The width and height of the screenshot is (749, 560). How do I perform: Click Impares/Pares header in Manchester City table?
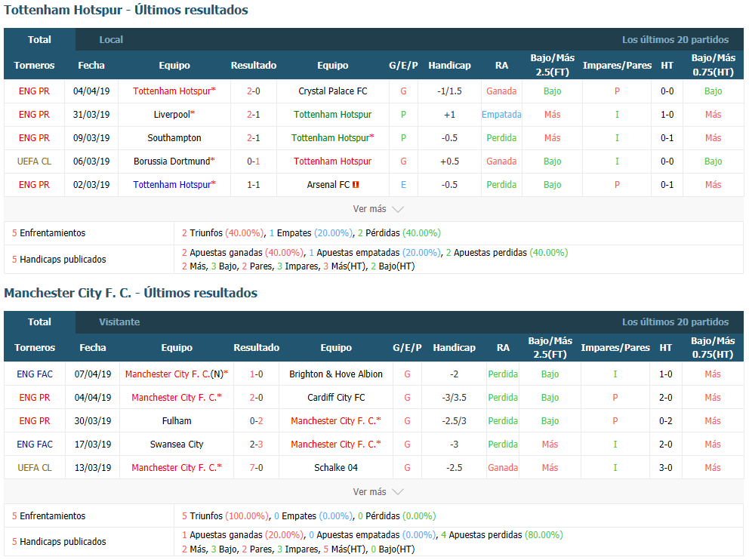(x=615, y=348)
